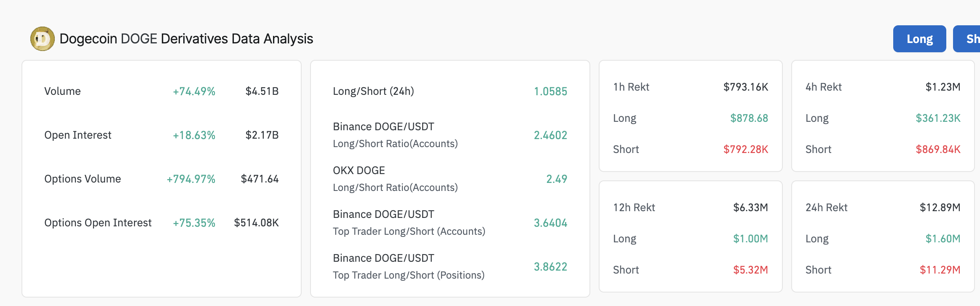Click the Options Open Interest label
The height and width of the screenshot is (306, 980).
[98, 223]
